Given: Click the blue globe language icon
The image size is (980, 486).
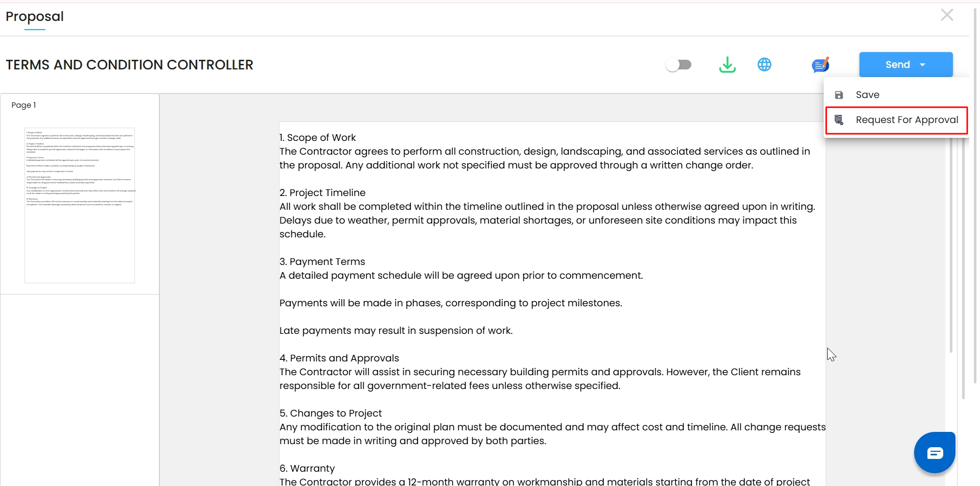Looking at the screenshot, I should pos(764,65).
